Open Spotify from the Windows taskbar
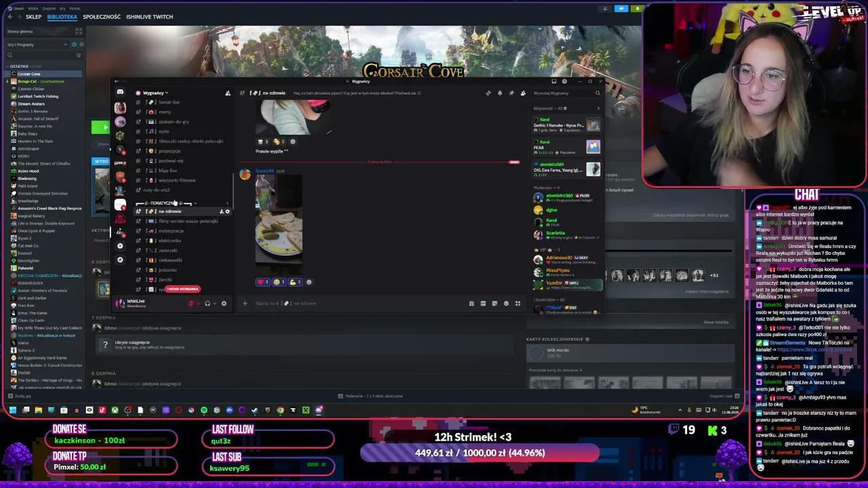 [204, 410]
